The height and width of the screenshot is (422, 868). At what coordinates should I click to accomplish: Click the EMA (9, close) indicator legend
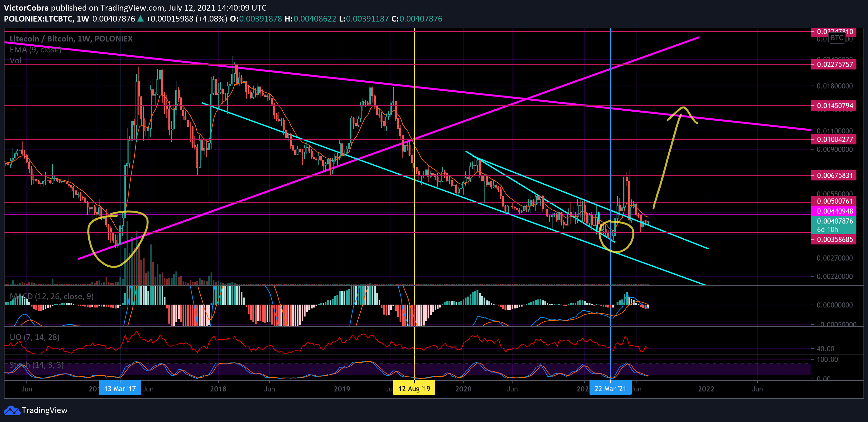click(35, 50)
